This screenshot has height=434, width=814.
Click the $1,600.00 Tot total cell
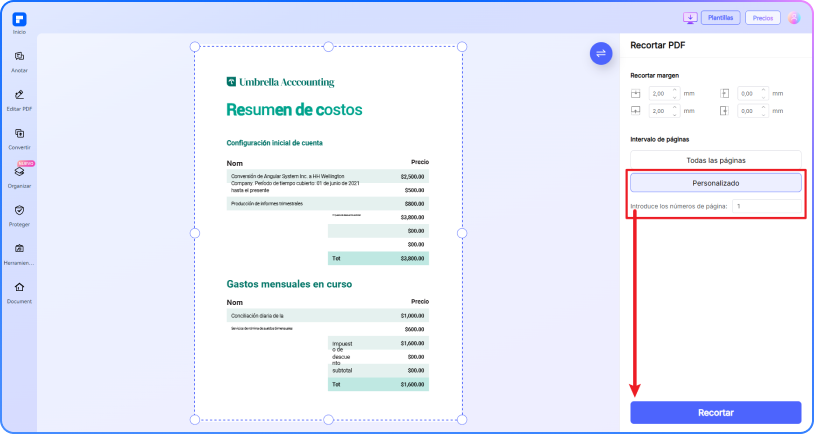(412, 385)
